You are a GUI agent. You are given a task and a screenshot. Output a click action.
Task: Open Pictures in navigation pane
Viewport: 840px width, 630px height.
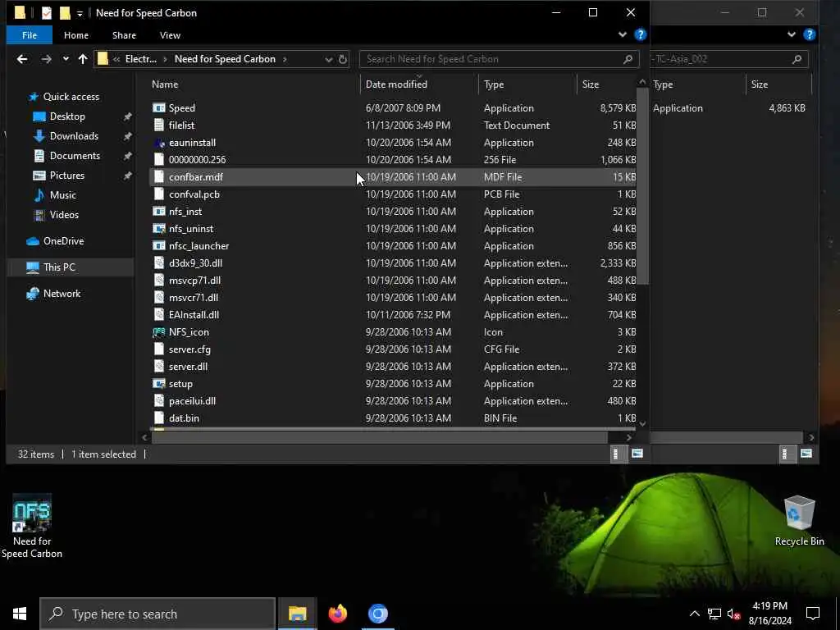click(66, 176)
